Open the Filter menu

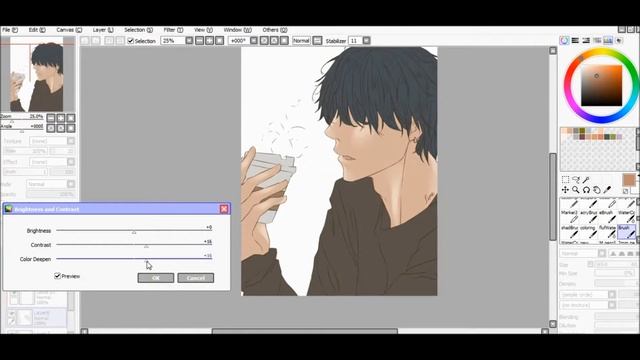click(173, 30)
